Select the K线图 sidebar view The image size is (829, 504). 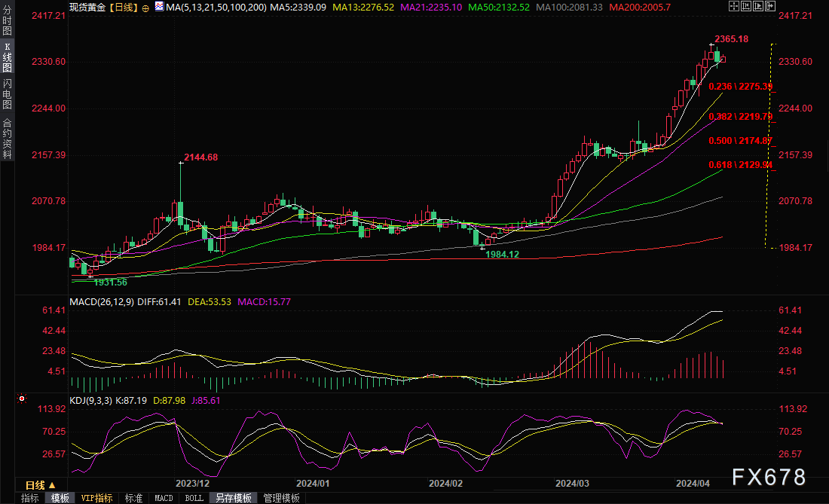(x=7, y=58)
